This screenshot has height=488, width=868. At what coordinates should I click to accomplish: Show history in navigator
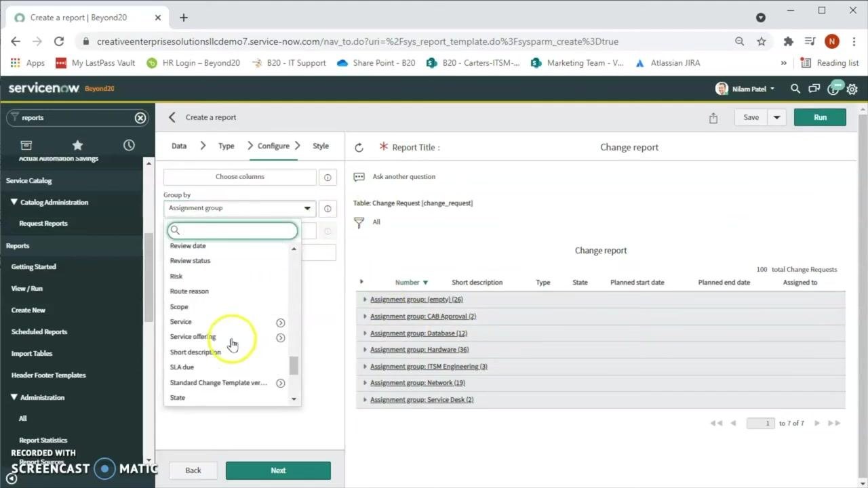[129, 145]
